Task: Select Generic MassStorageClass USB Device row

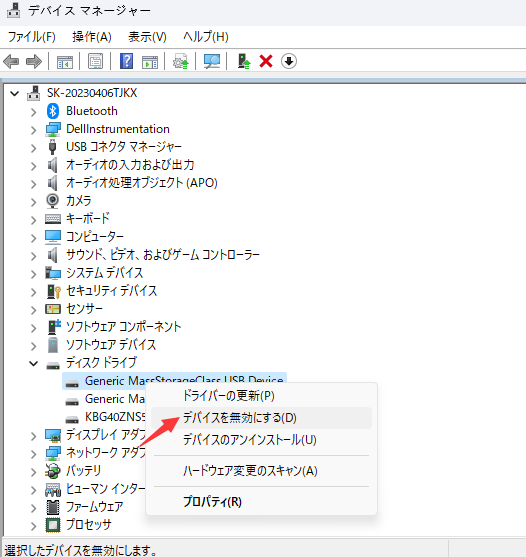Action: [174, 381]
